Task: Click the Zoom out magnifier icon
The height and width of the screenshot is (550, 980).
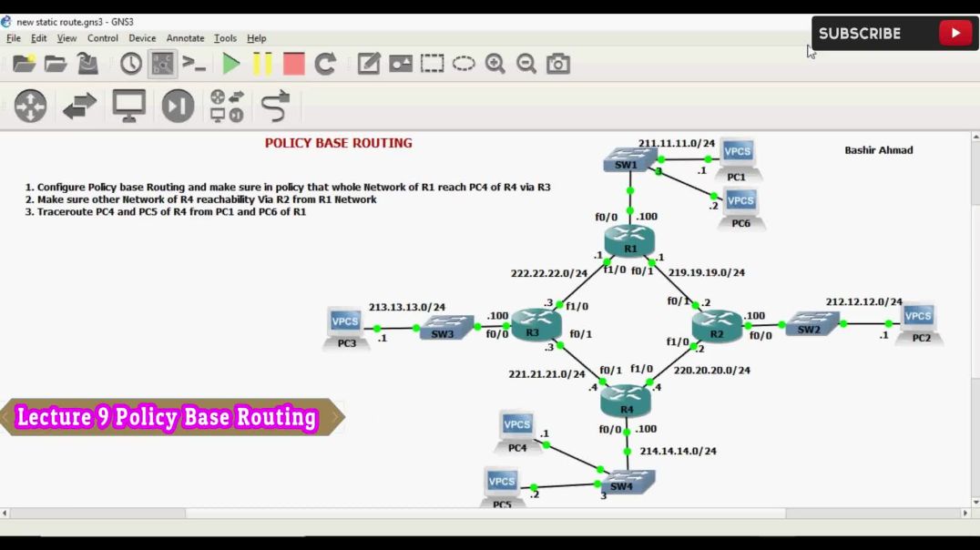Action: click(x=526, y=64)
